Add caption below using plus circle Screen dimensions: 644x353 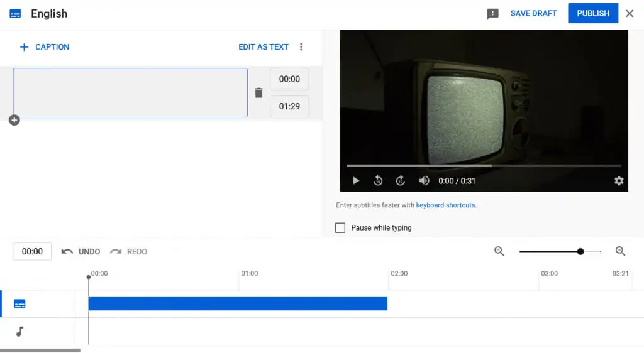coord(14,120)
